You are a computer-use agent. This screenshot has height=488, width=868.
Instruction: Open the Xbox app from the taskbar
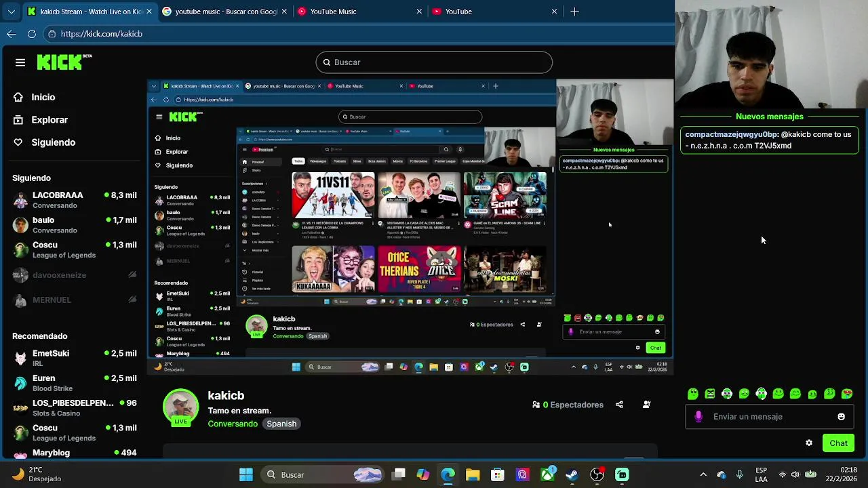coord(547,474)
